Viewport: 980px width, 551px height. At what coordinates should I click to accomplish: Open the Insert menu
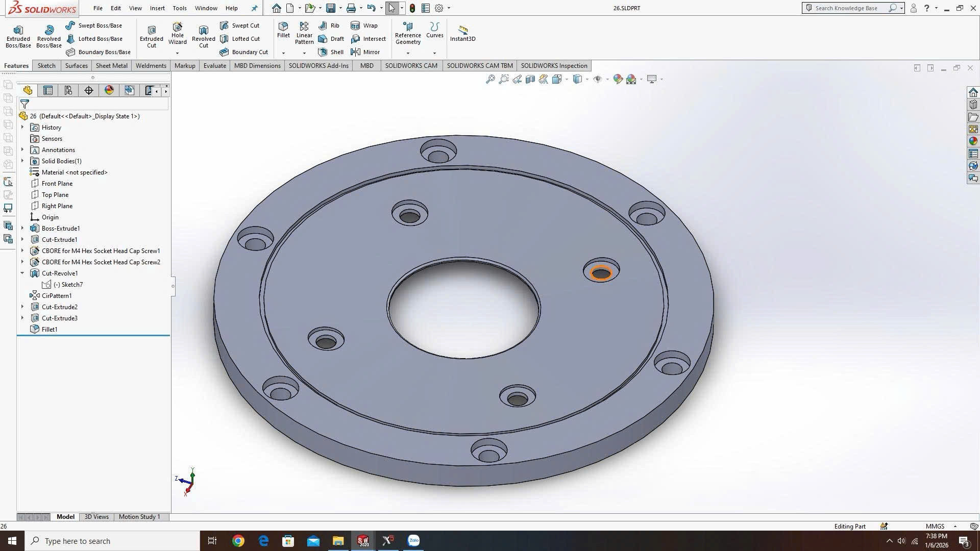click(157, 8)
